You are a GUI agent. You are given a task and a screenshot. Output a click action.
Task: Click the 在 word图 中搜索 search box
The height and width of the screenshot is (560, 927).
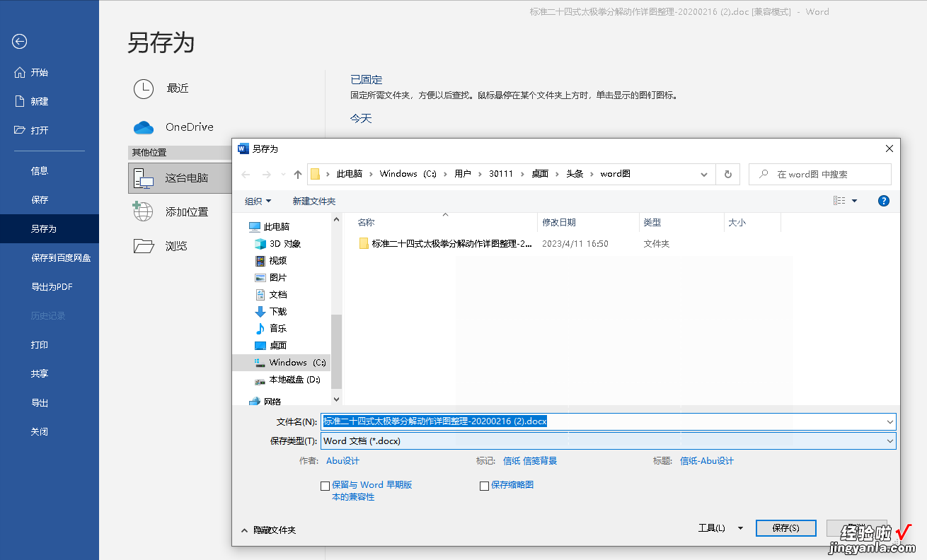[x=820, y=174]
